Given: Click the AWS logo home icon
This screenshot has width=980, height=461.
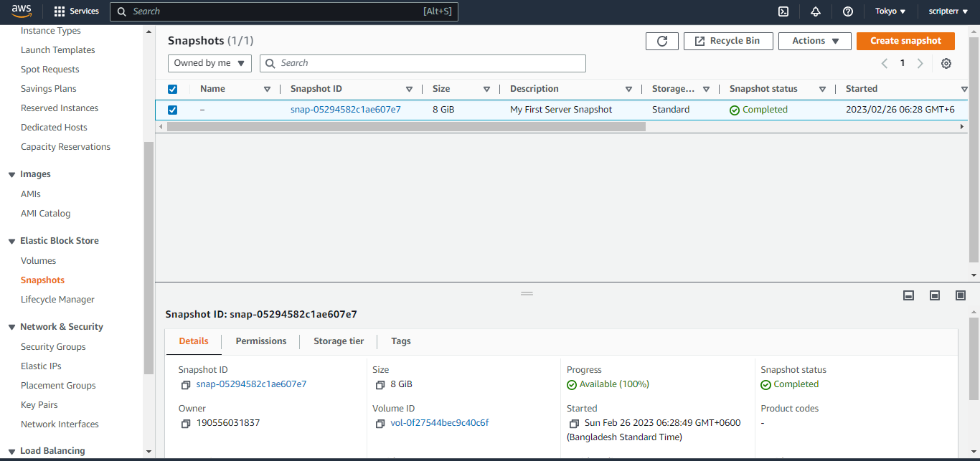Looking at the screenshot, I should point(22,11).
